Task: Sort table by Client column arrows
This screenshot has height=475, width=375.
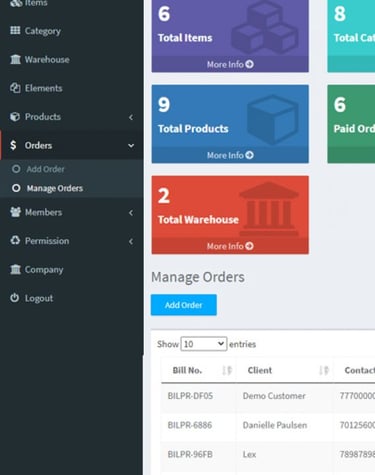Action: click(324, 370)
